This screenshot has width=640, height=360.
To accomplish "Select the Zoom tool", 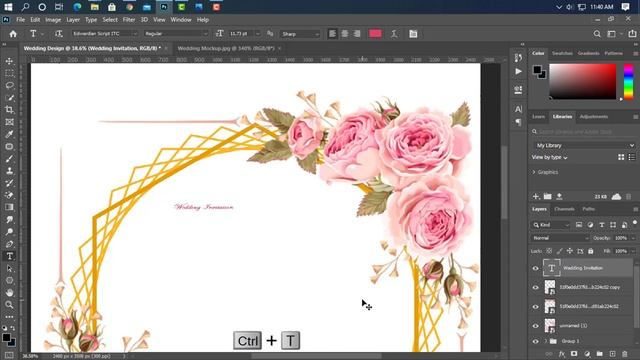I will tap(9, 305).
